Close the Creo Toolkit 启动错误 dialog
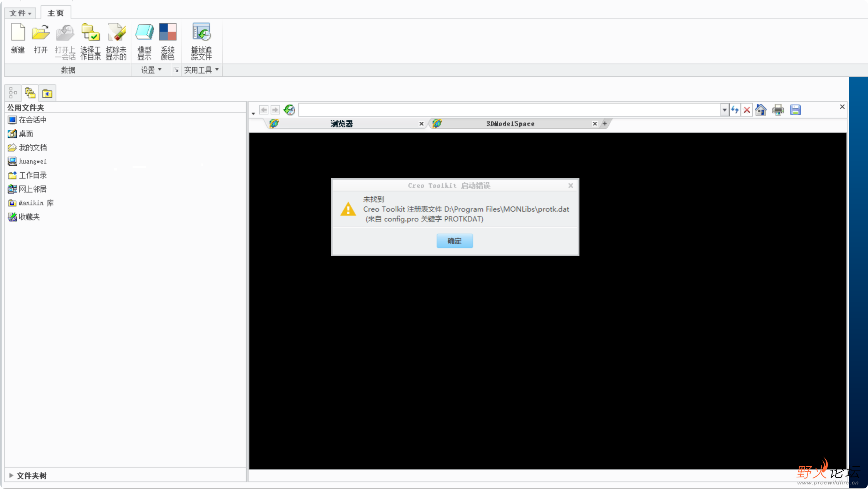The height and width of the screenshot is (489, 868). tap(571, 186)
